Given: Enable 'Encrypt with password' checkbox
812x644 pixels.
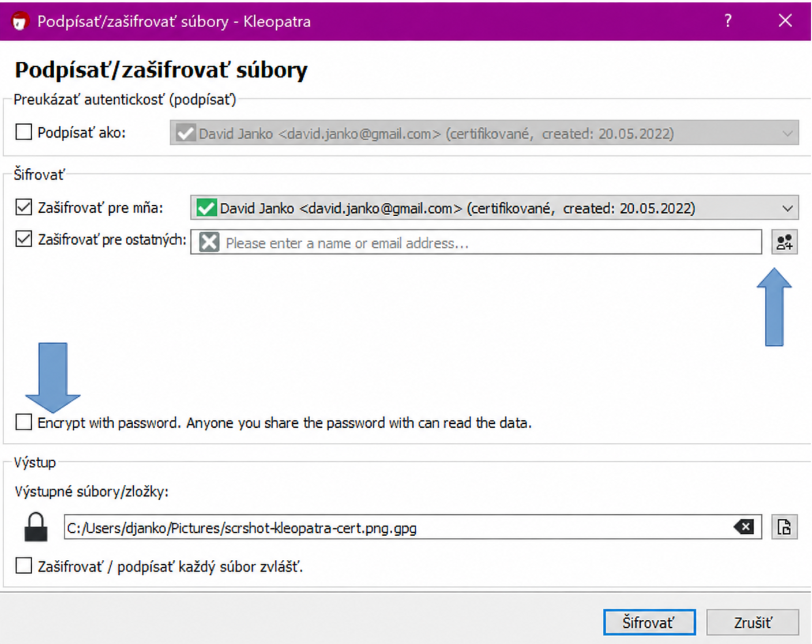Looking at the screenshot, I should [24, 422].
